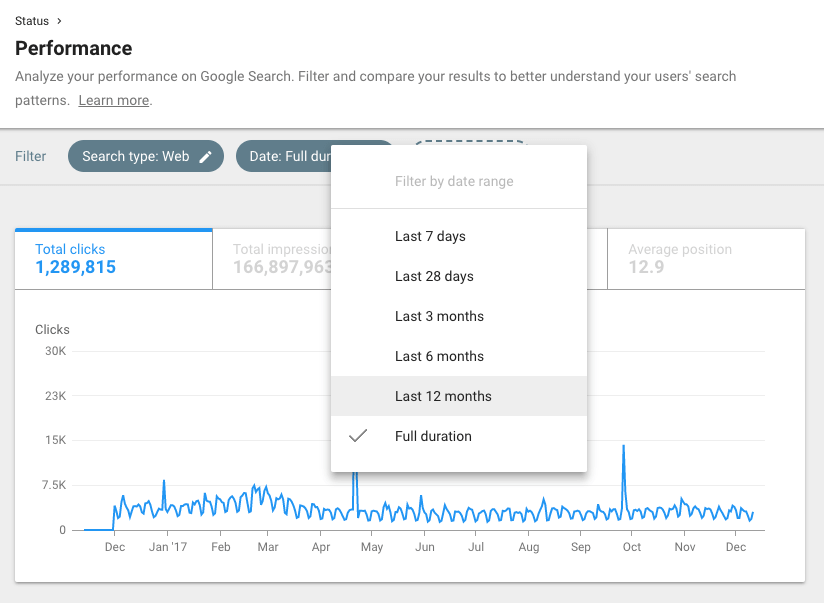Click the breadcrumb chevron after Status
The image size is (824, 603).
tap(59, 21)
